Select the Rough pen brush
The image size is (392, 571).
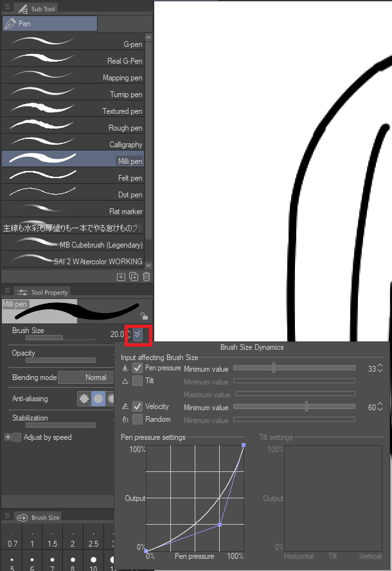(73, 125)
